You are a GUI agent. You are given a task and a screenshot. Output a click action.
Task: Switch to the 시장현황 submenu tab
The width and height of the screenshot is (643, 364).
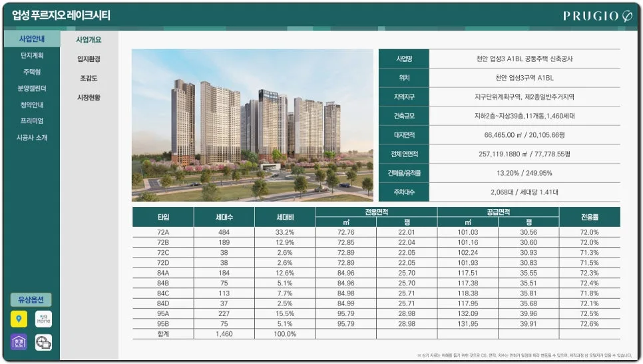(89, 98)
